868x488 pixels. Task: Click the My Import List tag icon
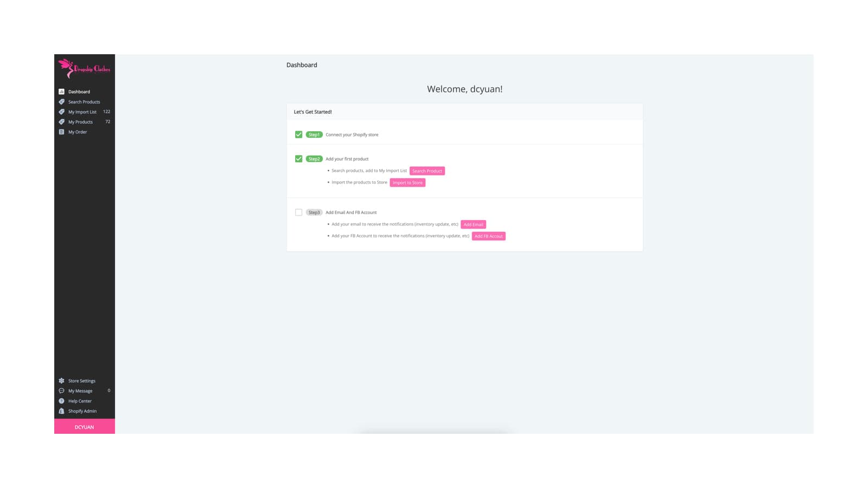click(61, 112)
